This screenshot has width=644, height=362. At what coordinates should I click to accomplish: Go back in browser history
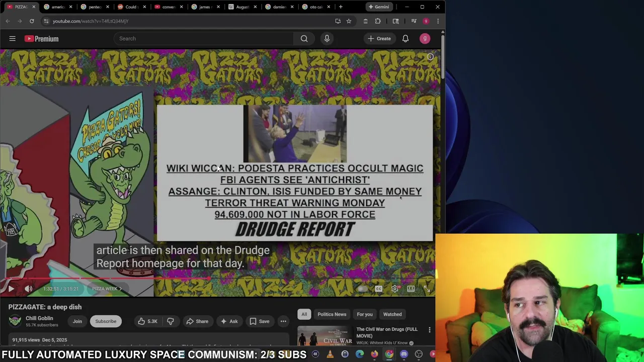(8, 21)
